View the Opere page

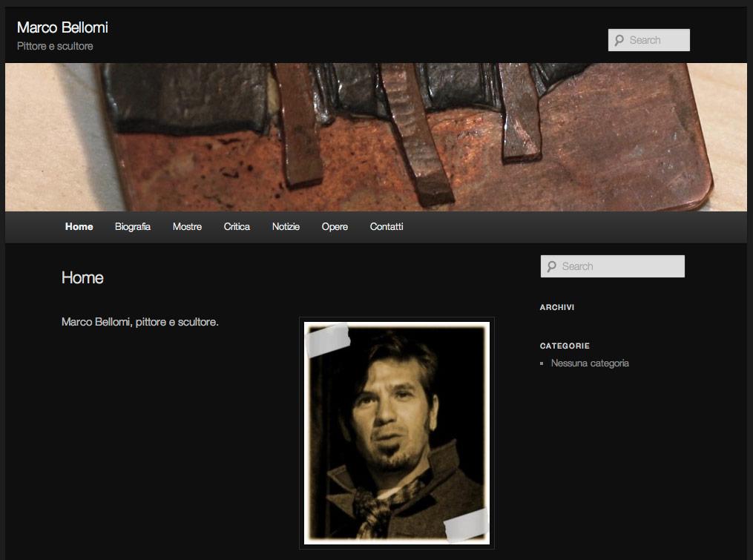(335, 227)
